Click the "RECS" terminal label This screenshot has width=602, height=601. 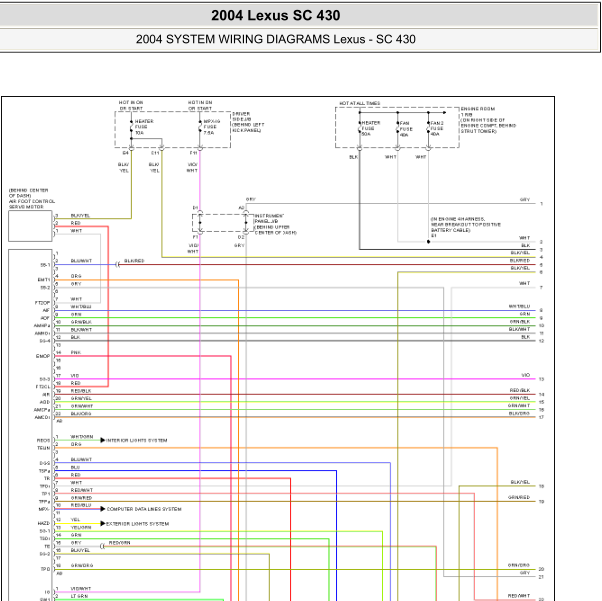pos(43,440)
